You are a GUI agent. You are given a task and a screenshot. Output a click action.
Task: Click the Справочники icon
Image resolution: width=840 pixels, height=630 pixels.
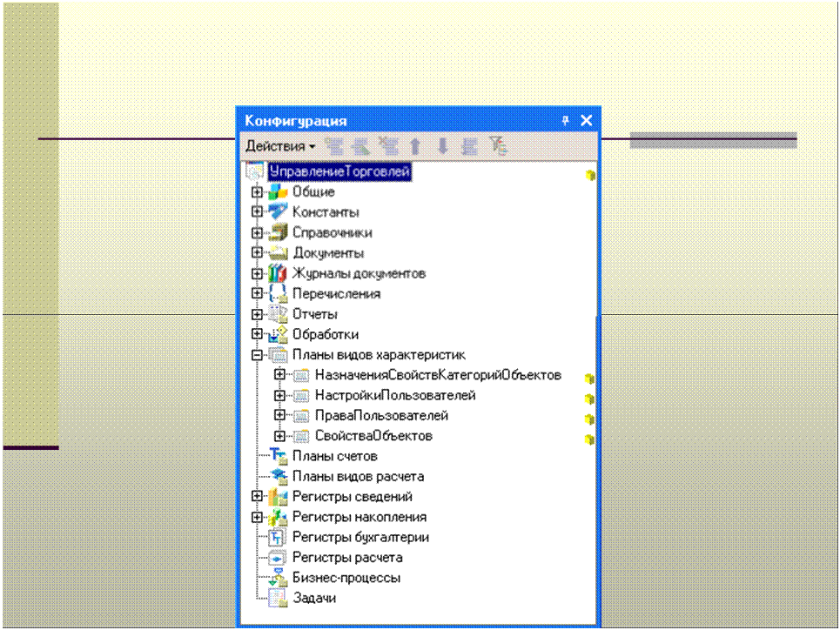(x=278, y=232)
